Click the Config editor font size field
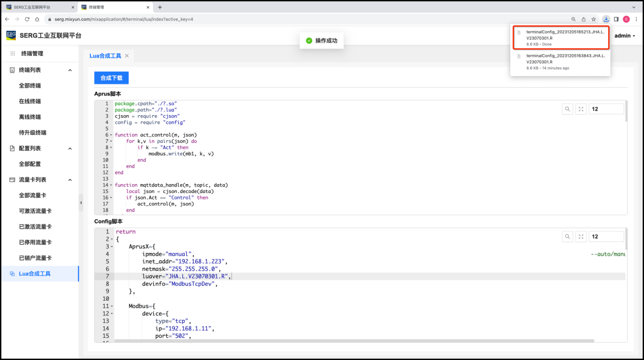Viewport: 644px width, 360px height. 606,236
